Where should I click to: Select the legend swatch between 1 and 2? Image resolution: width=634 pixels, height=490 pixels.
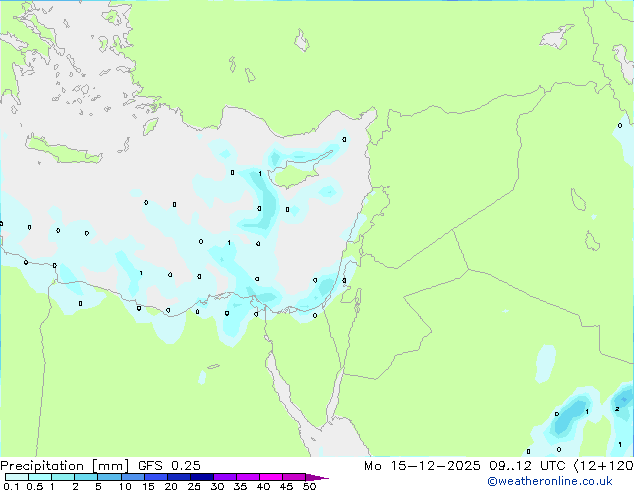[x=63, y=477]
